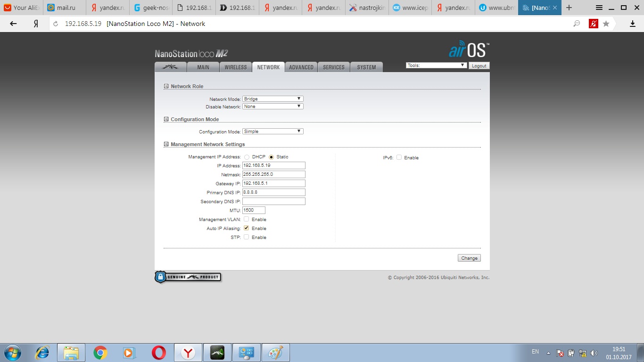Open the Ubiquiti discovery tool taskbar icon

[x=217, y=353]
